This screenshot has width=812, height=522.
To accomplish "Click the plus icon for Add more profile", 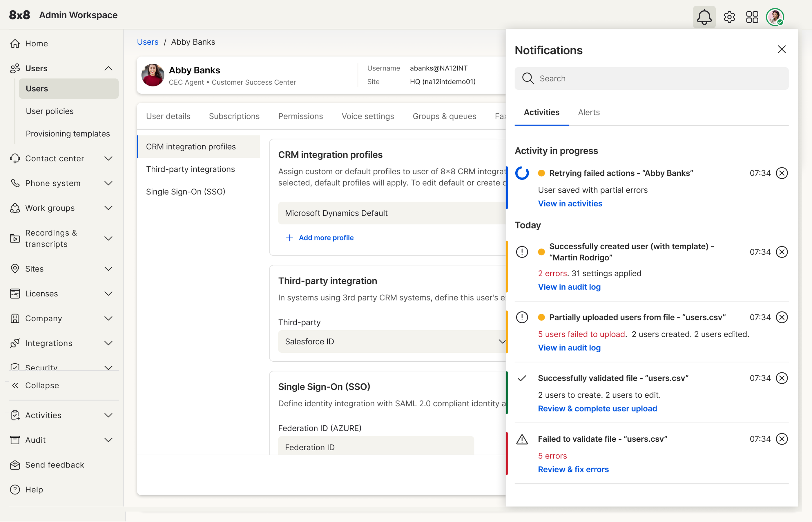I will point(289,238).
